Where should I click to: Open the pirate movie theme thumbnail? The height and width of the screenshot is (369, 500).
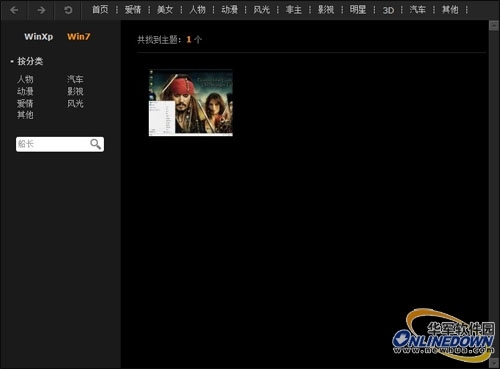pos(191,103)
